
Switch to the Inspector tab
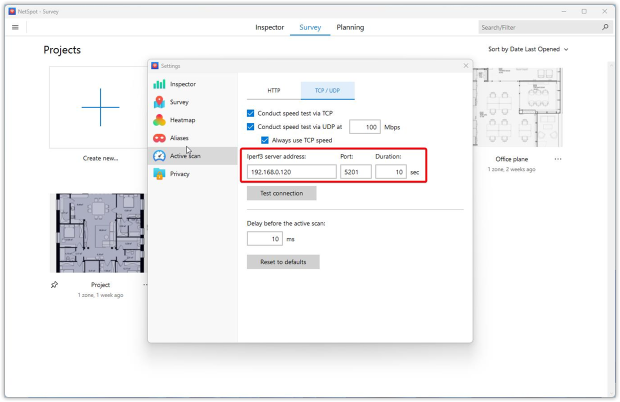coord(270,27)
